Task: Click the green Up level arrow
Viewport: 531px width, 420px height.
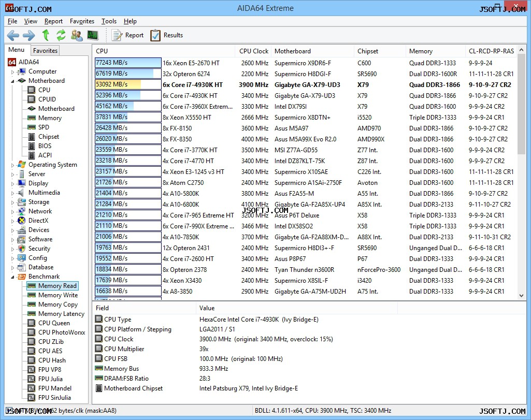Action: (46, 35)
